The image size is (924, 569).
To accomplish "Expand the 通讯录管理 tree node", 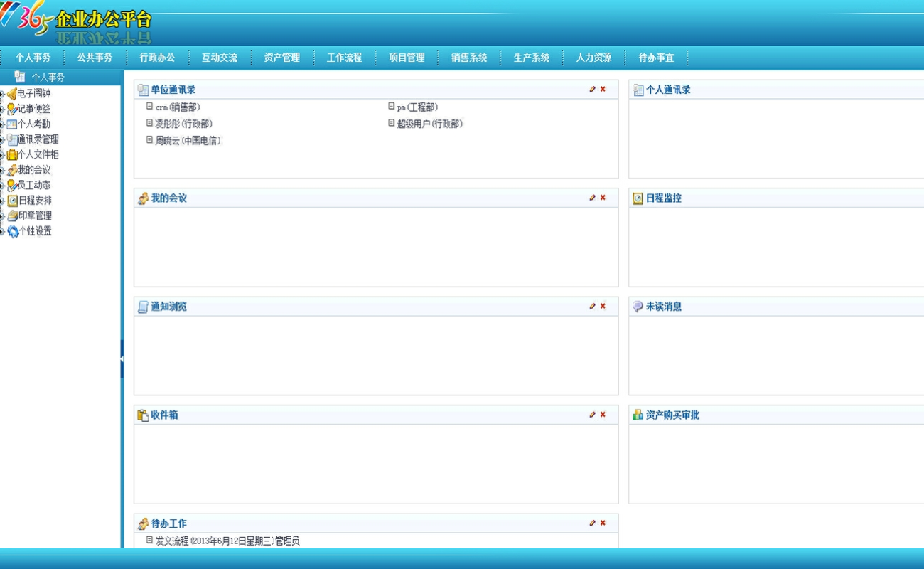I will pos(2,139).
